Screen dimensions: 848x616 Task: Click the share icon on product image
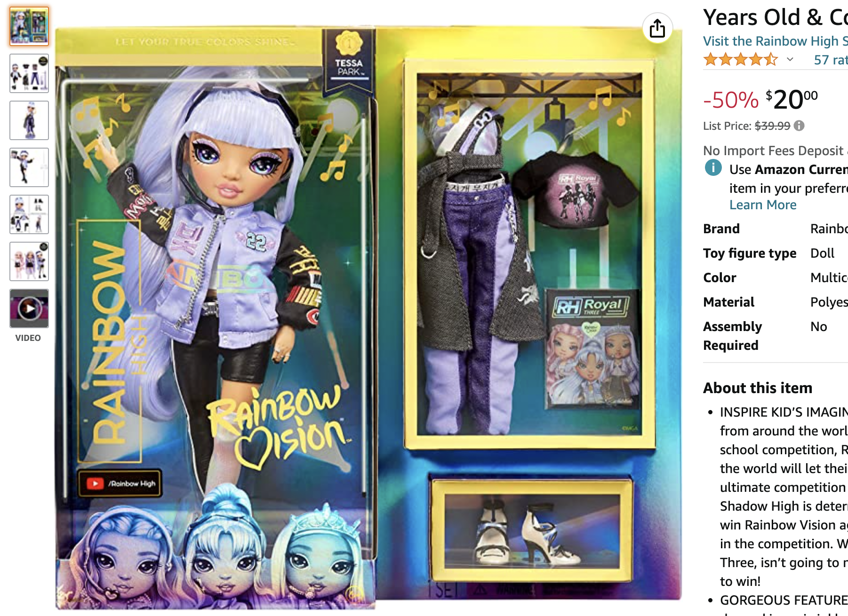(x=657, y=28)
